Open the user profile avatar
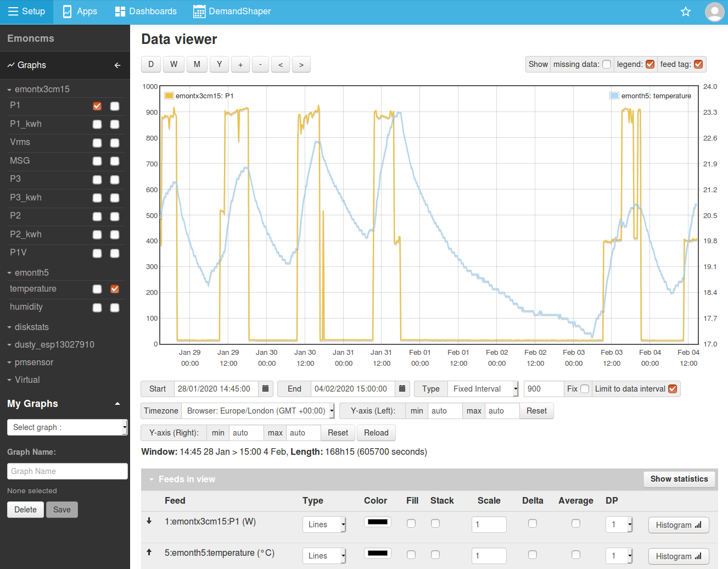This screenshot has height=569, width=728. click(x=714, y=12)
